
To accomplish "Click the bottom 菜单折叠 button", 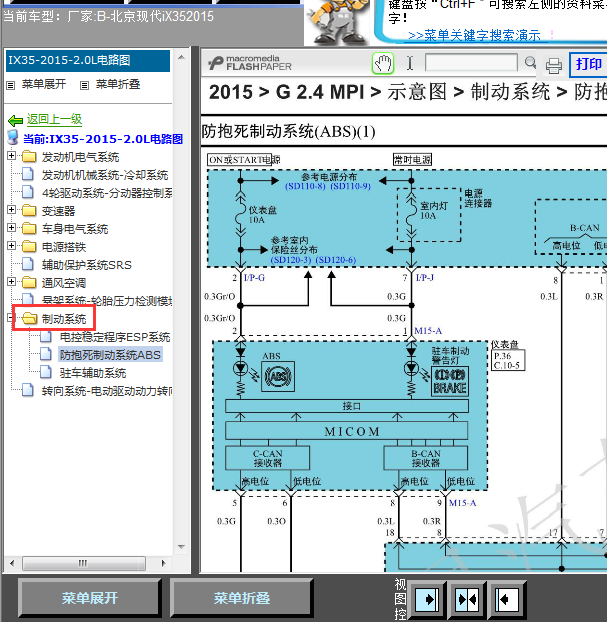I will [x=242, y=598].
